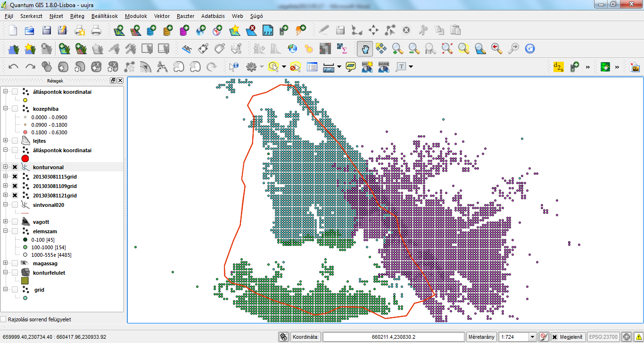644x343 pixels.
Task: Expand the lejtes layer tree node
Action: tap(6, 140)
